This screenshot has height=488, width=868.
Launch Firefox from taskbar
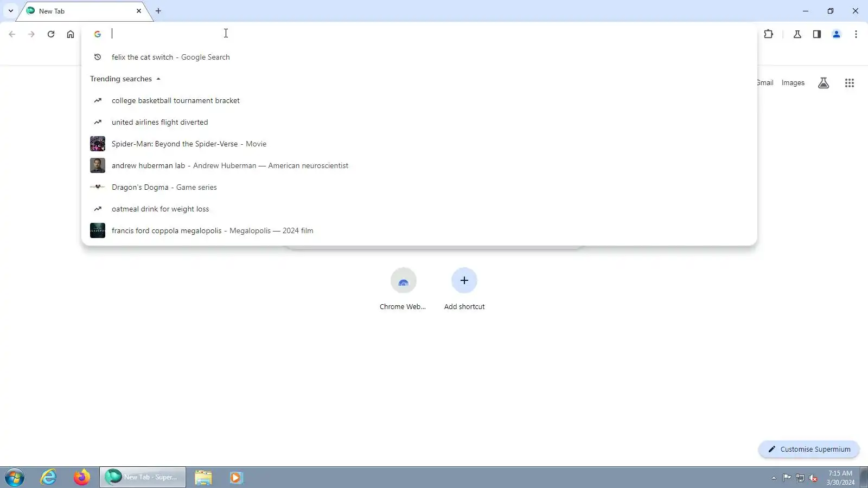click(x=82, y=477)
